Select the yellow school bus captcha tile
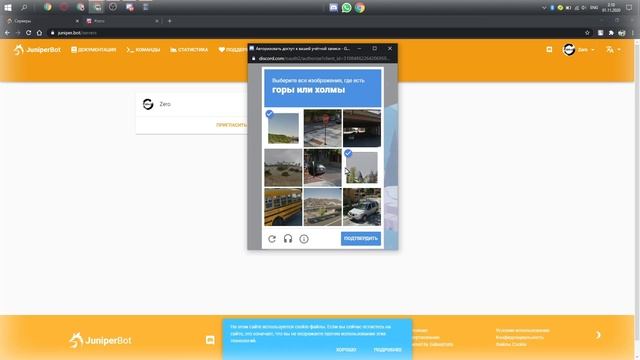This screenshot has height=360, width=640. click(283, 207)
